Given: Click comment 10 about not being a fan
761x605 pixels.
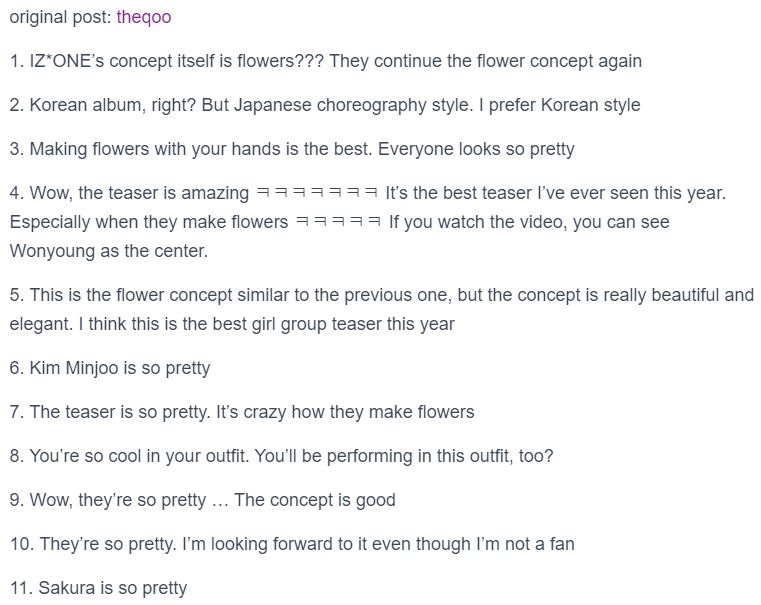Looking at the screenshot, I should click(292, 544).
